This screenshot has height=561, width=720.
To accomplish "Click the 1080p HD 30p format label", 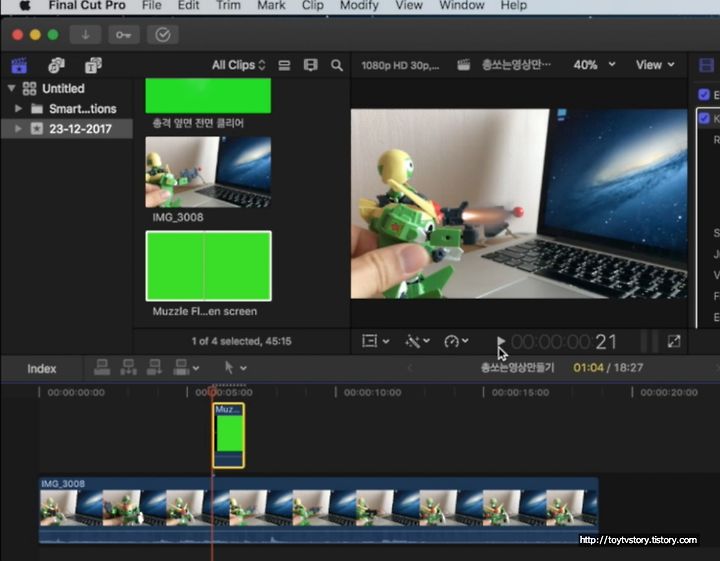I will [x=400, y=65].
